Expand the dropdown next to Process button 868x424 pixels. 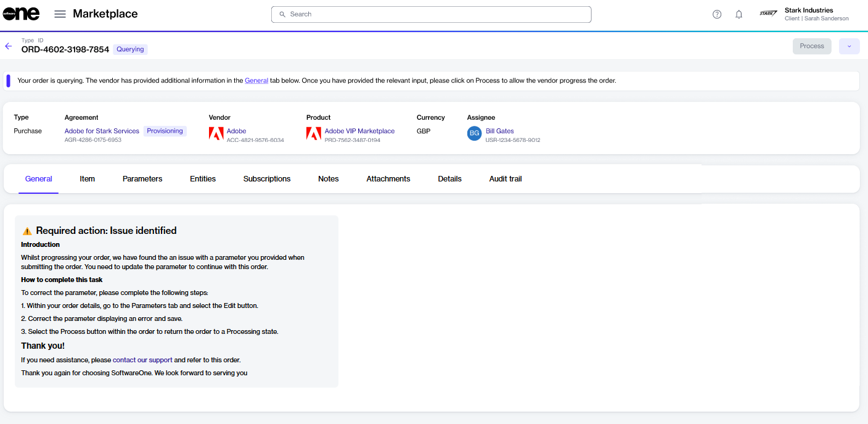(x=849, y=46)
